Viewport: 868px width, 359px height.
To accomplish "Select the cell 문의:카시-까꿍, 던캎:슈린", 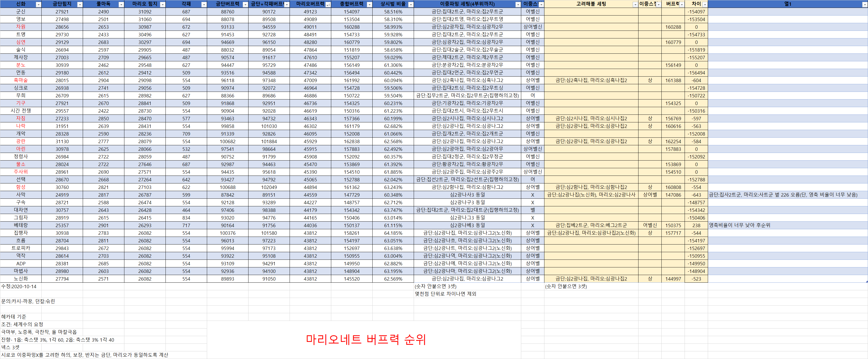I will point(28,301).
